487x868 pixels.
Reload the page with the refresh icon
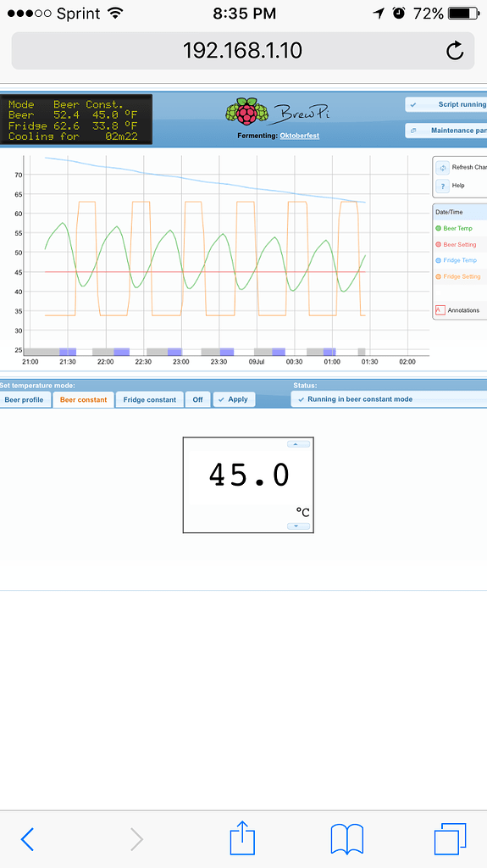point(455,51)
